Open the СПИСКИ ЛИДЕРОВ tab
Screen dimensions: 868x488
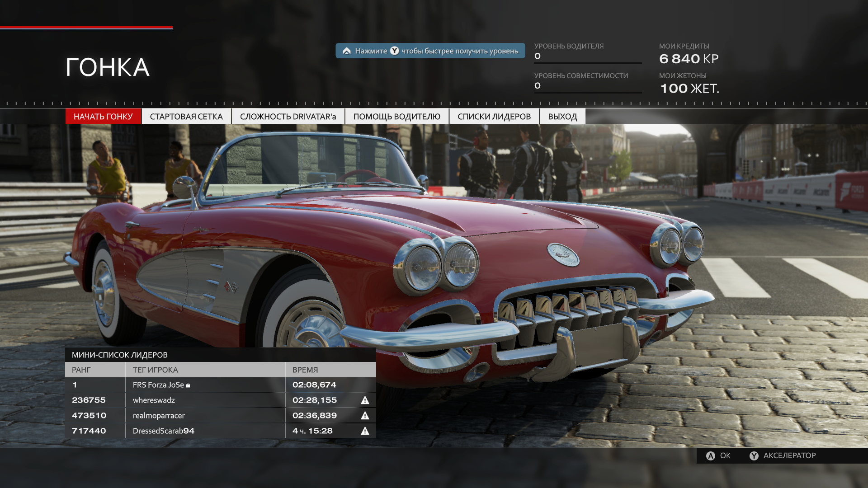pyautogui.click(x=494, y=117)
